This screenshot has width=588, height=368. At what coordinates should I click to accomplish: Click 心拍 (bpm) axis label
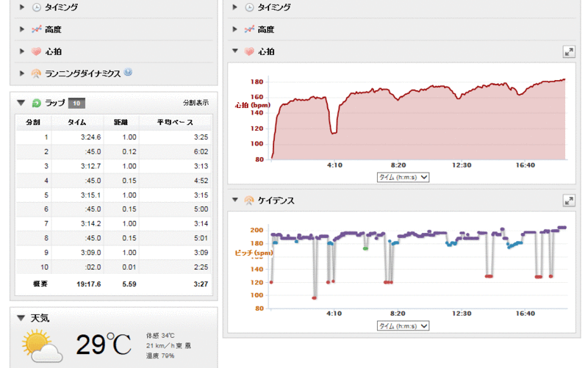click(x=253, y=105)
